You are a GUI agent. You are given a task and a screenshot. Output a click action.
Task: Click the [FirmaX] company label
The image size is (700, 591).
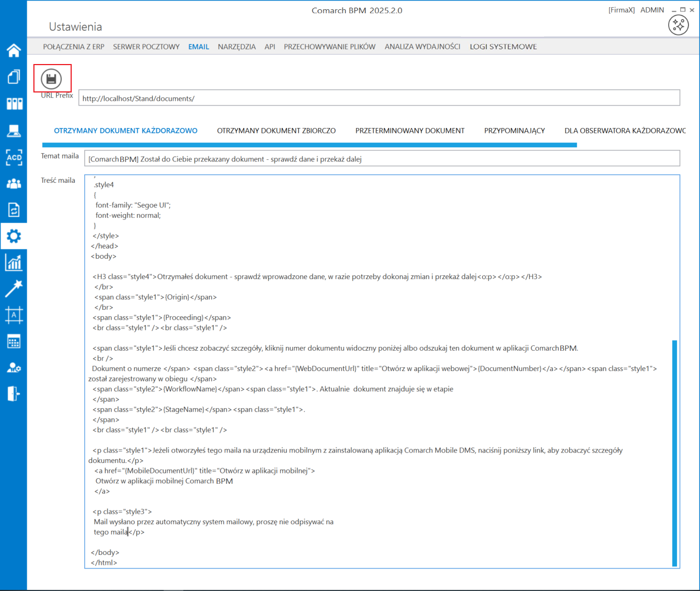(x=622, y=10)
